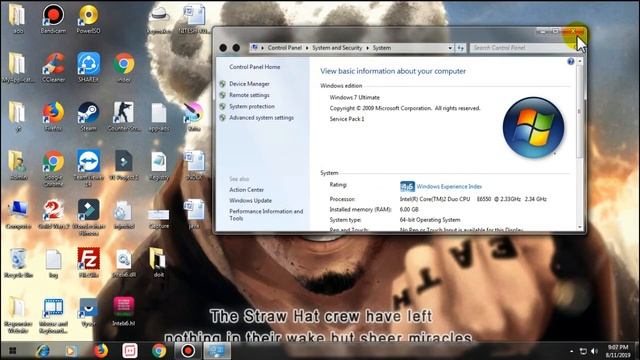Select the Steam desktop shortcut
The width and height of the screenshot is (640, 360).
pos(89,116)
